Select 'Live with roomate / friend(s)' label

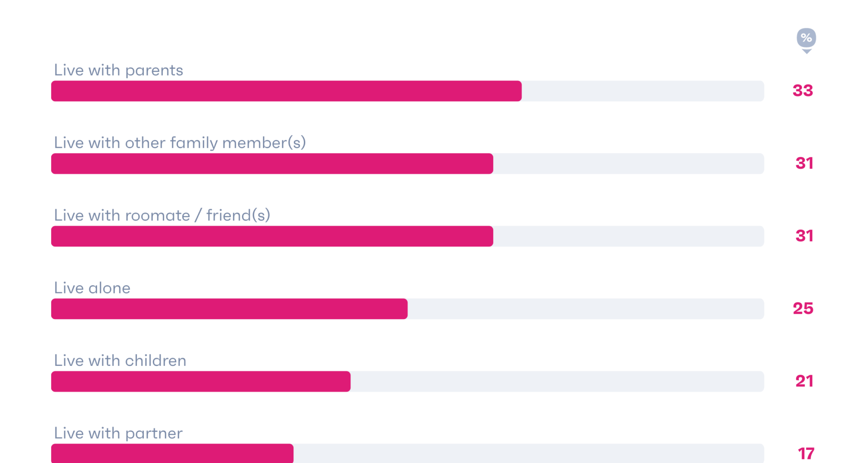click(162, 215)
